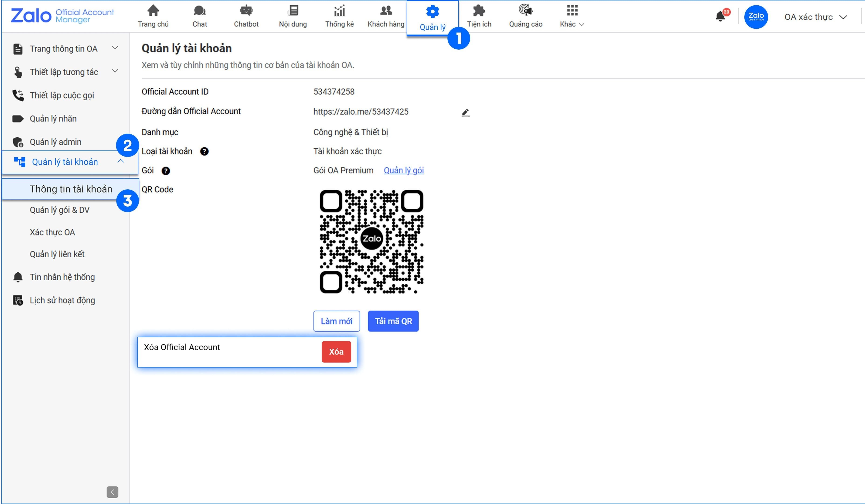Click the Zalo Official Account Manager logo
Image resolution: width=865 pixels, height=504 pixels.
pos(62,16)
